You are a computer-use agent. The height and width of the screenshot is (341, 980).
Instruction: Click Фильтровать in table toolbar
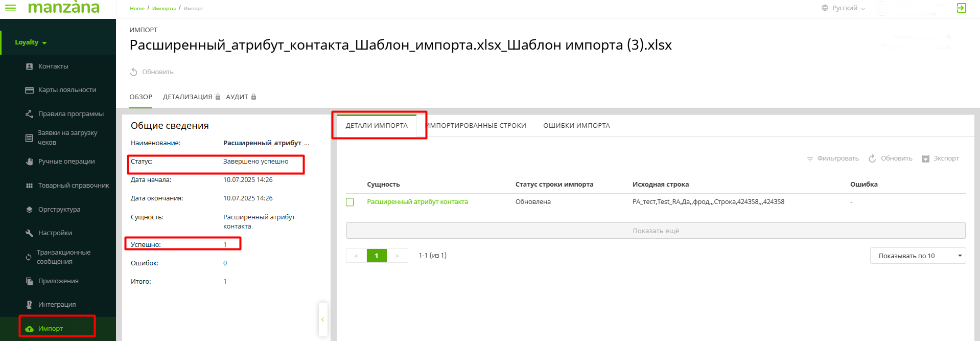tap(833, 158)
